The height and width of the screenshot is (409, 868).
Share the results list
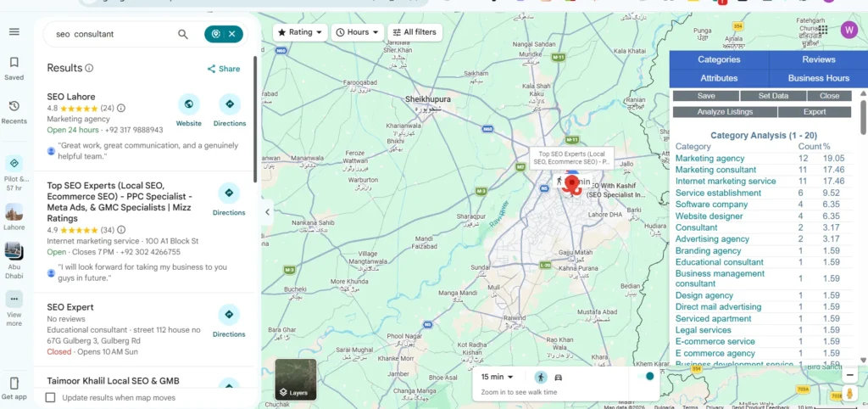coord(224,69)
